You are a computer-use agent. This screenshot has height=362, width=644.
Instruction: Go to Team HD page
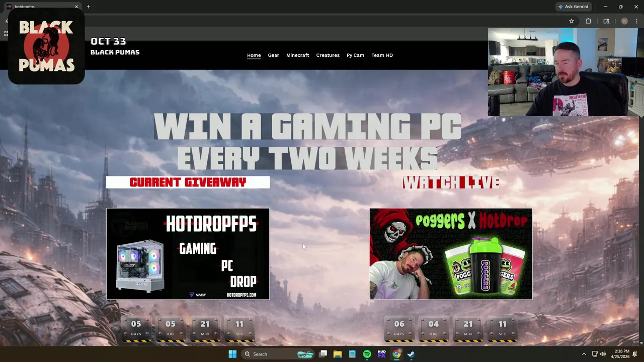(382, 55)
